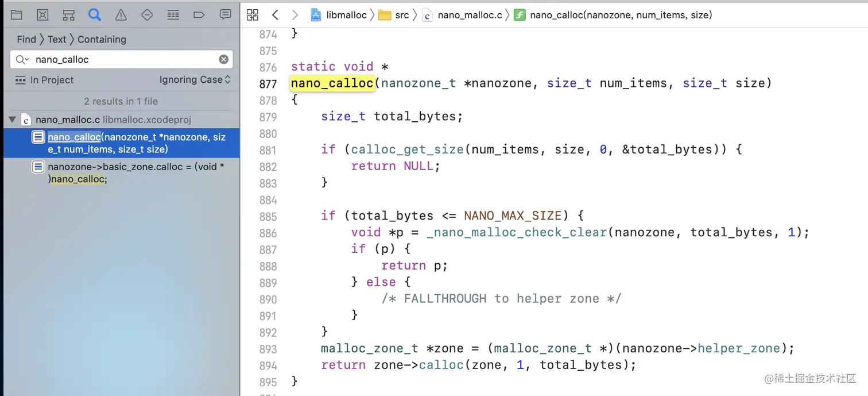
Task: Click the libmalloc breadcrumb item
Action: [339, 15]
